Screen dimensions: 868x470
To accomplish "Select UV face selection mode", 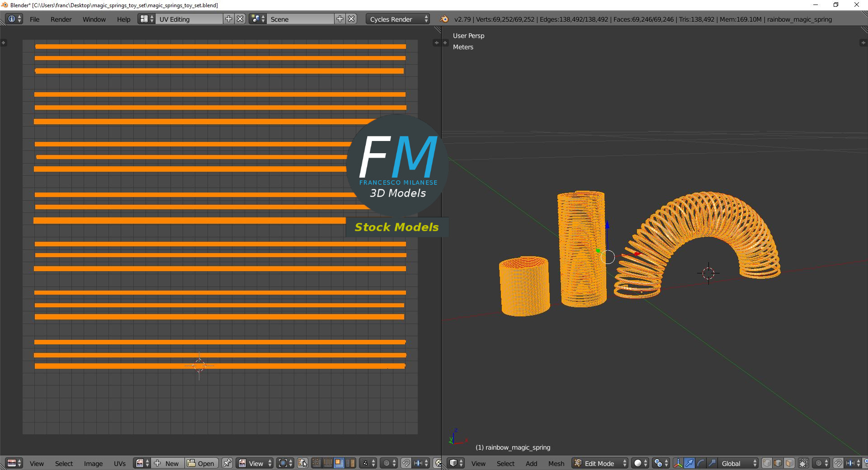I will (339, 463).
